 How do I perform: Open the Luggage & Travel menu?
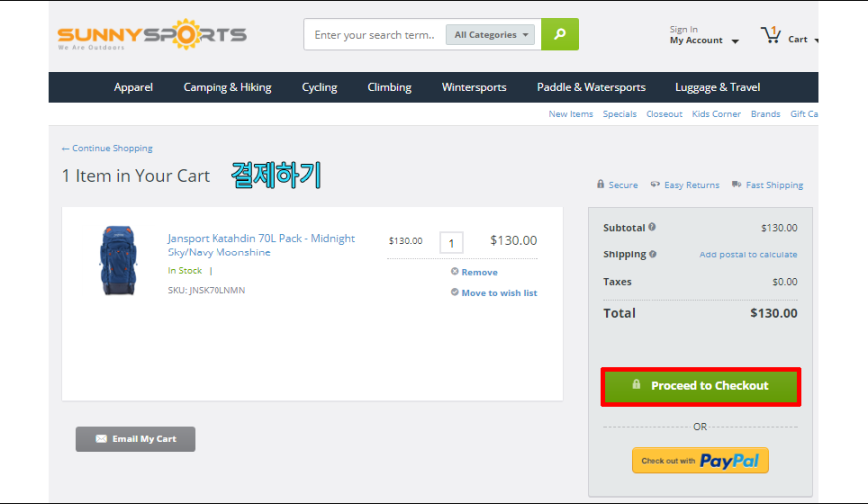tap(718, 87)
